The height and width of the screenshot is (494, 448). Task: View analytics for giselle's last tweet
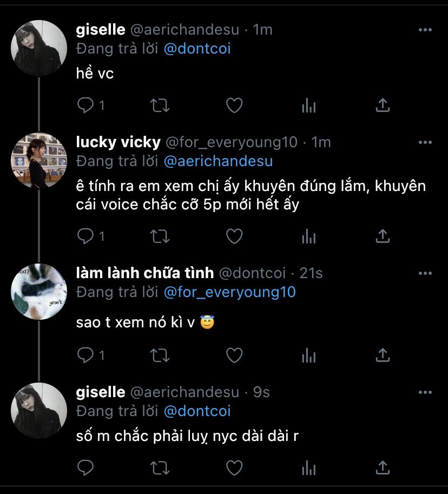308,467
